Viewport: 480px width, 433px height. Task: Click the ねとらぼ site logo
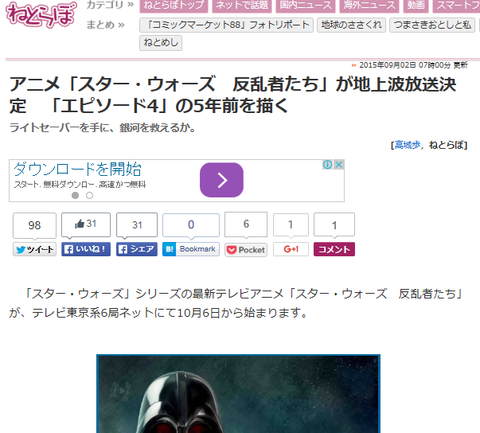41,14
